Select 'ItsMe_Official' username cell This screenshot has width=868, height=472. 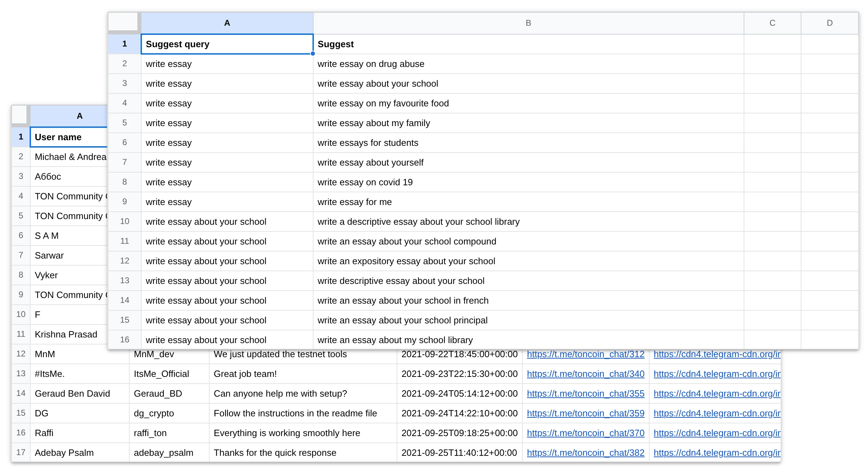169,374
